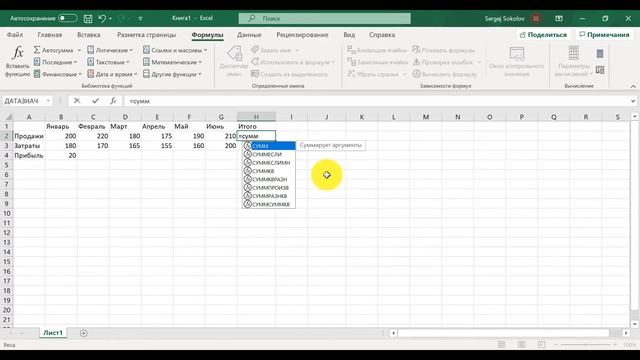Toggle the Автосохранение switch
The width and height of the screenshot is (640, 360).
coord(67,18)
